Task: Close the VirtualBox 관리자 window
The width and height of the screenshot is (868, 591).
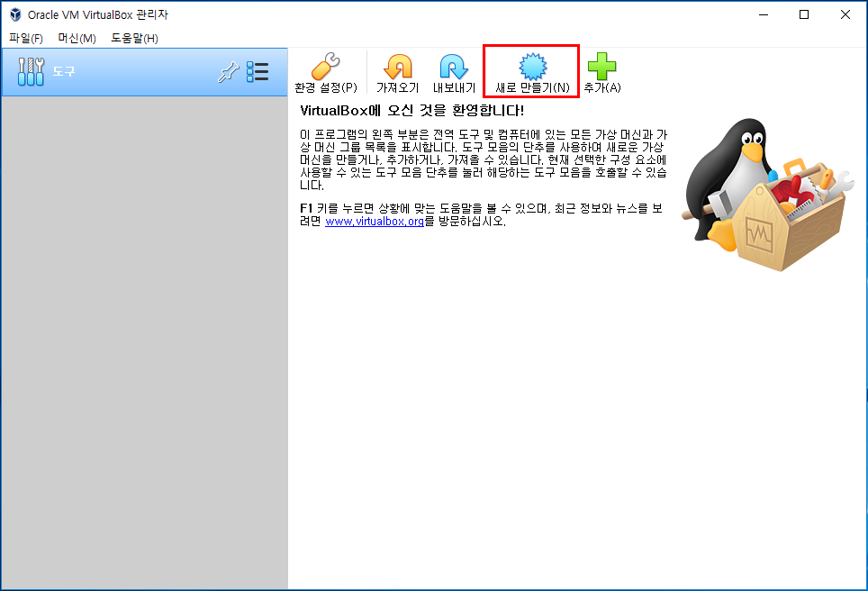Action: [x=845, y=14]
